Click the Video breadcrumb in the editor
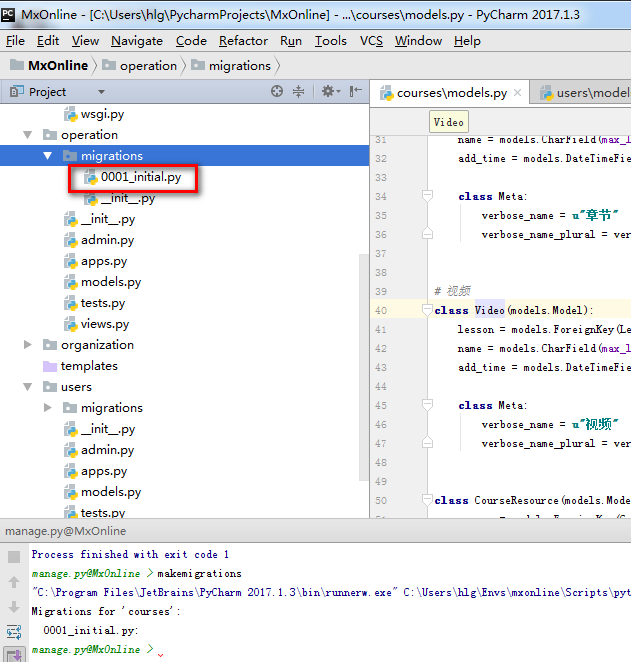 click(x=449, y=122)
